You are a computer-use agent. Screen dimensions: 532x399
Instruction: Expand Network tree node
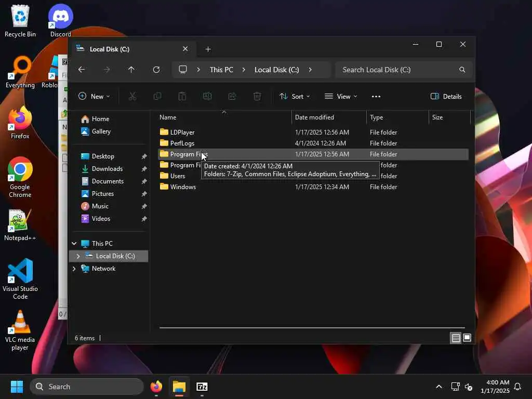74,269
